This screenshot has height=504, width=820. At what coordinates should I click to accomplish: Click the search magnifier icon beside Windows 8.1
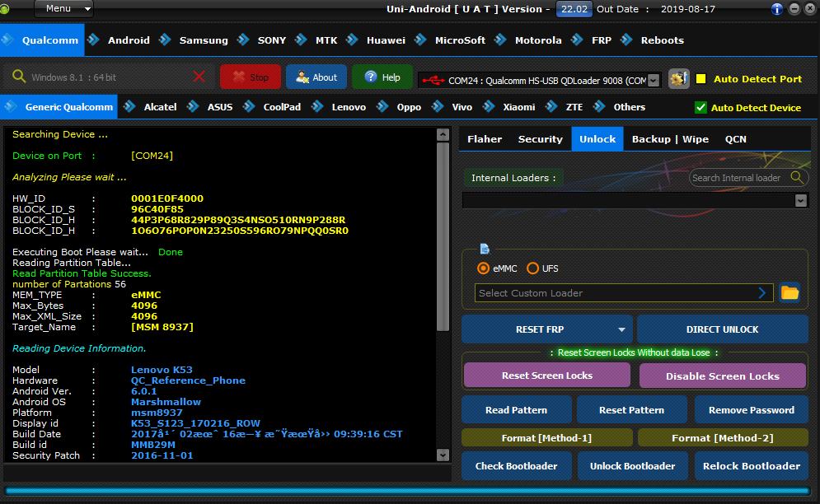pyautogui.click(x=19, y=77)
